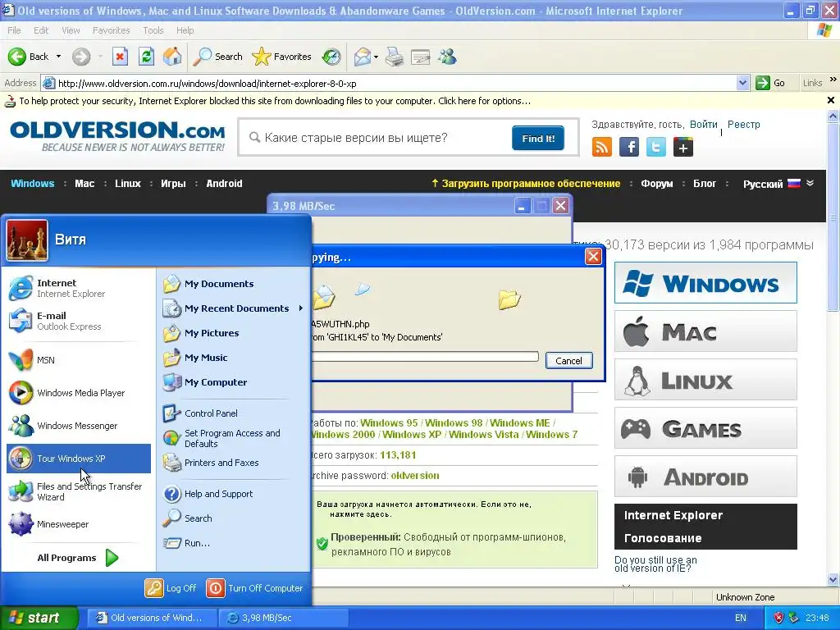Image resolution: width=840 pixels, height=630 pixels.
Task: Click the Windows category banner
Action: pos(705,283)
